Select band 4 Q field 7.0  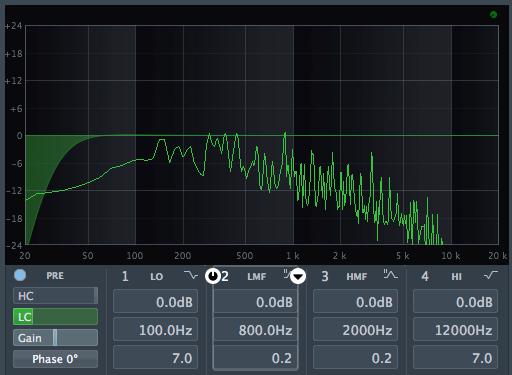[x=456, y=358]
